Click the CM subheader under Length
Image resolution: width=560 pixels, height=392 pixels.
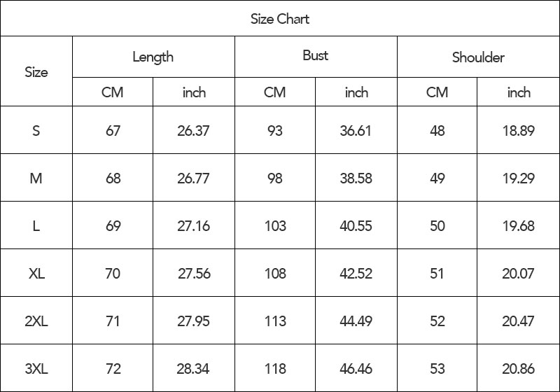[x=112, y=92]
